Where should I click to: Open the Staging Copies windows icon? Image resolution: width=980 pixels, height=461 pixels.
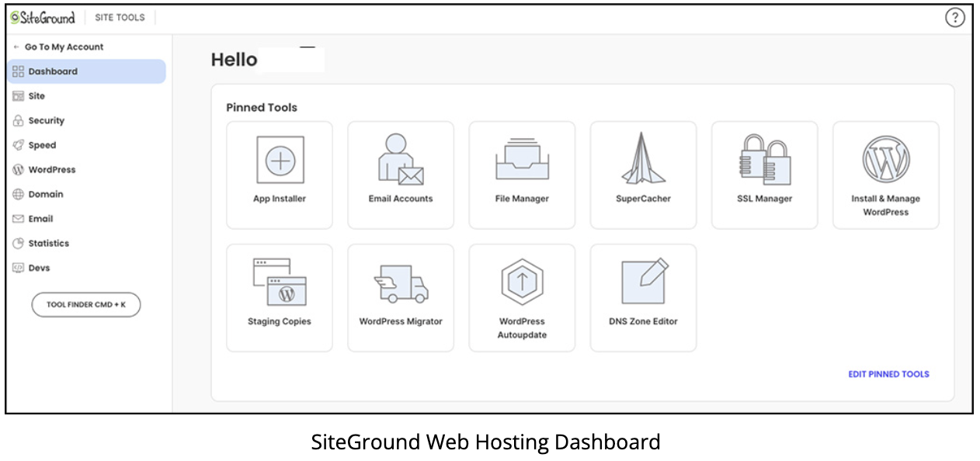coord(280,282)
